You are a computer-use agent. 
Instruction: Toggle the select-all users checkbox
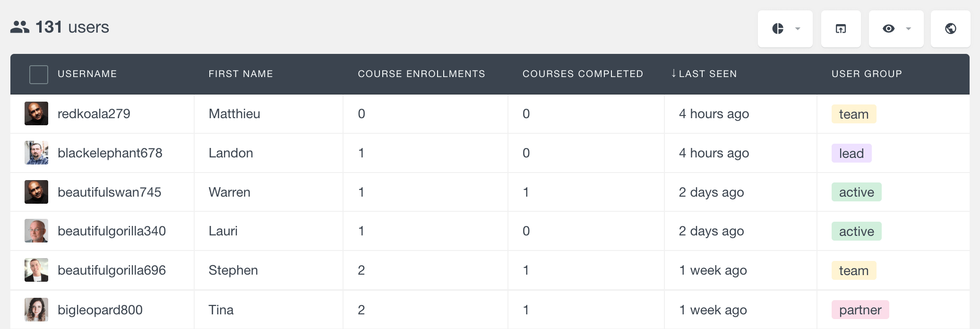pyautogui.click(x=38, y=74)
